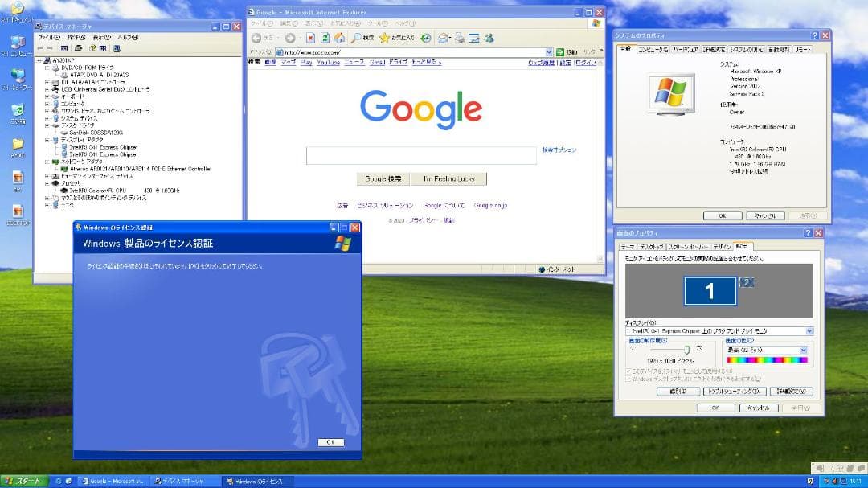
Task: Click the Google 検索 button
Action: pyautogui.click(x=383, y=178)
